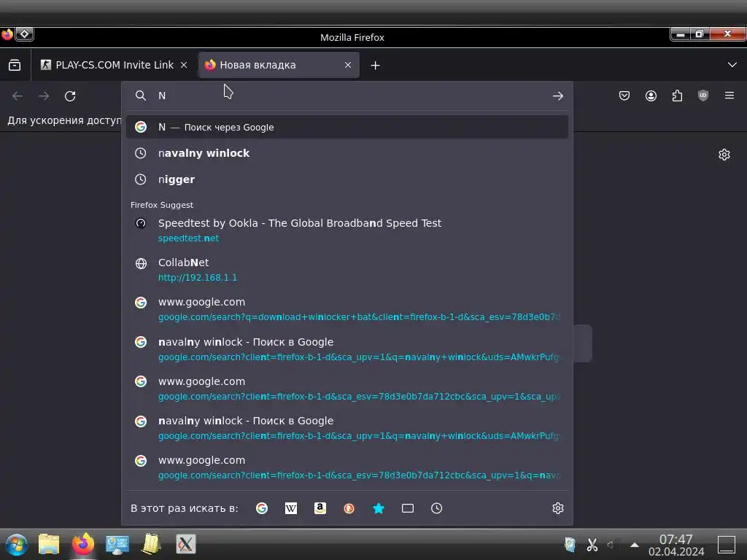Screen dimensions: 747x560
Task: Open the Firefox hamburger application menu
Action: point(729,96)
